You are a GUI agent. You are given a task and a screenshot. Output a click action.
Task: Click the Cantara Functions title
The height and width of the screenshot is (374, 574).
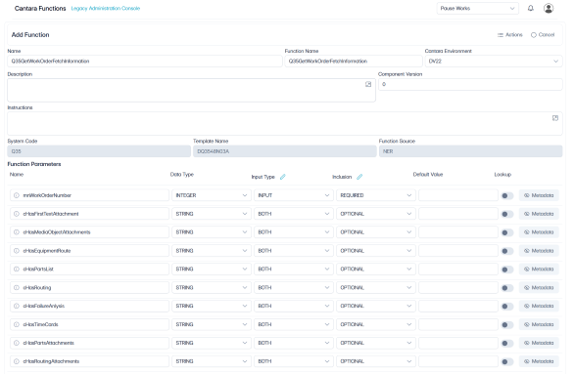click(x=40, y=8)
